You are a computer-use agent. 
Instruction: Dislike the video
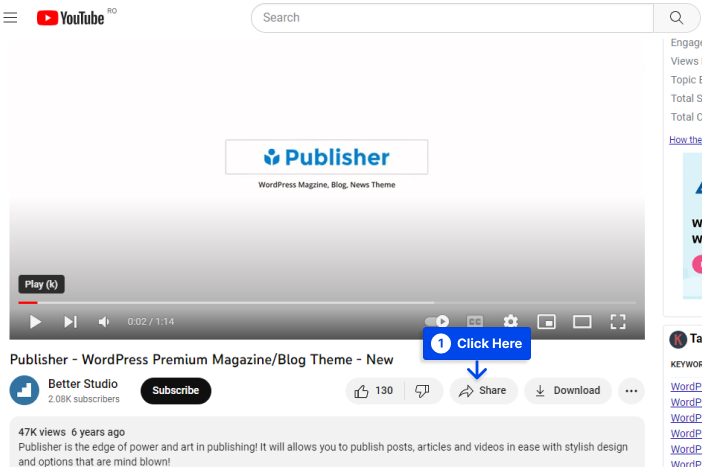pos(423,390)
